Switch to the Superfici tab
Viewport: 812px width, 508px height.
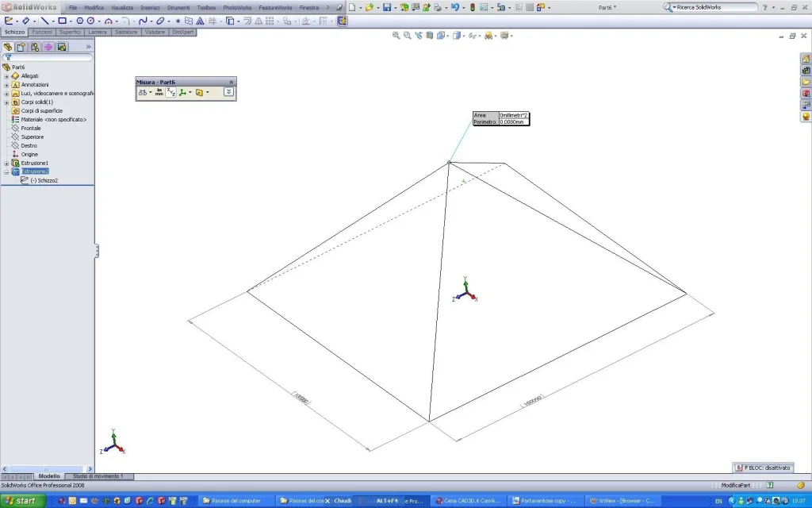click(x=70, y=32)
